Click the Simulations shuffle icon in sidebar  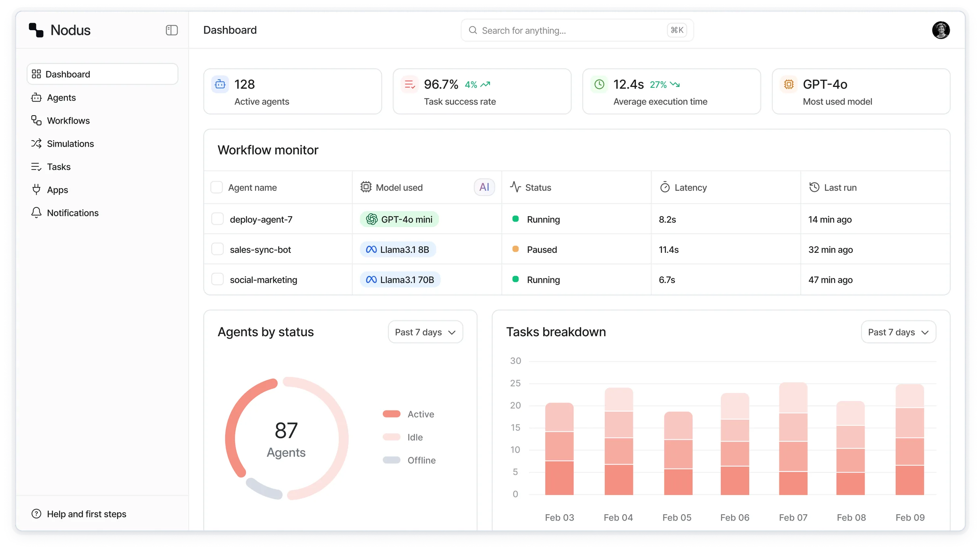coord(36,144)
